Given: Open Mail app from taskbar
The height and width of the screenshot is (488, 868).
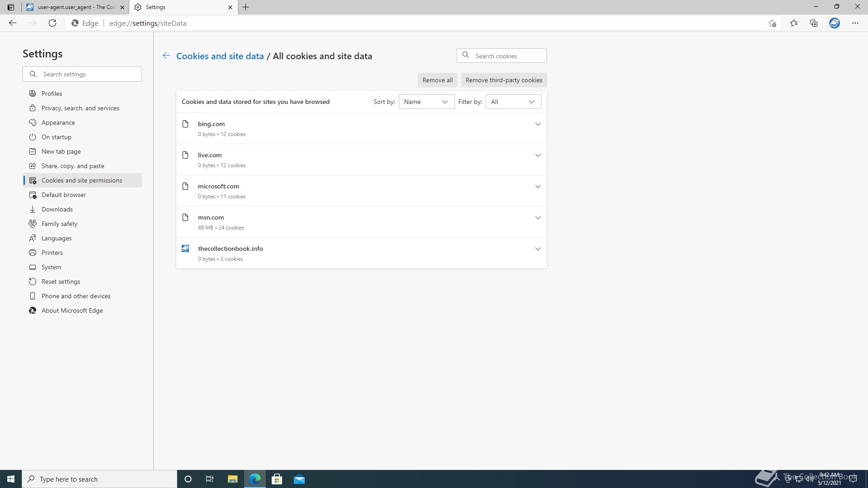Looking at the screenshot, I should tap(299, 479).
